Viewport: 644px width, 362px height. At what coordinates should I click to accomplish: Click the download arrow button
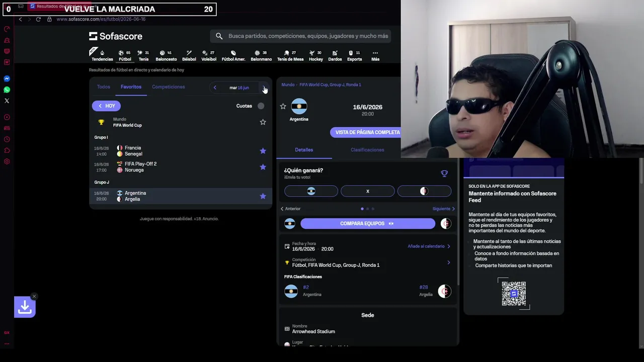(x=25, y=307)
